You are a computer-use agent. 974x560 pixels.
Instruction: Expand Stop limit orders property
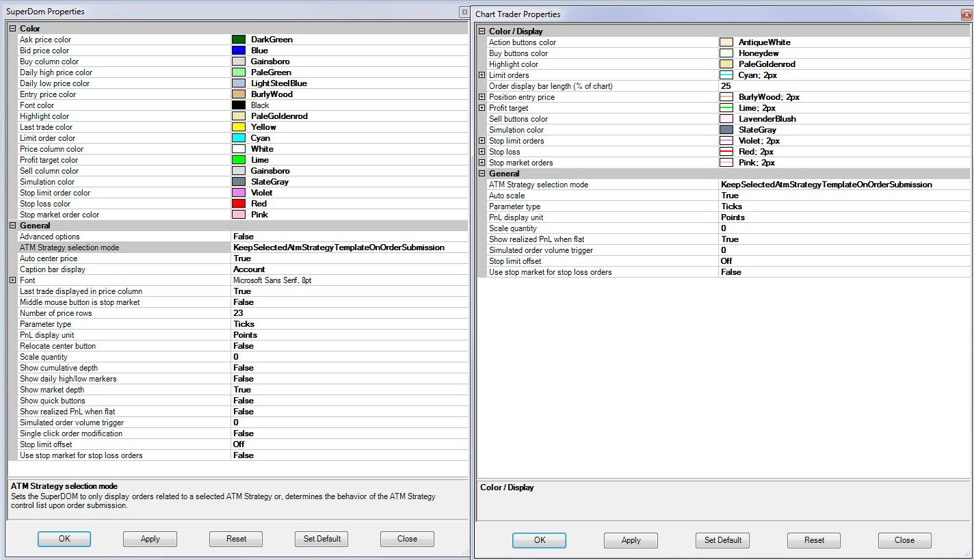(x=482, y=141)
